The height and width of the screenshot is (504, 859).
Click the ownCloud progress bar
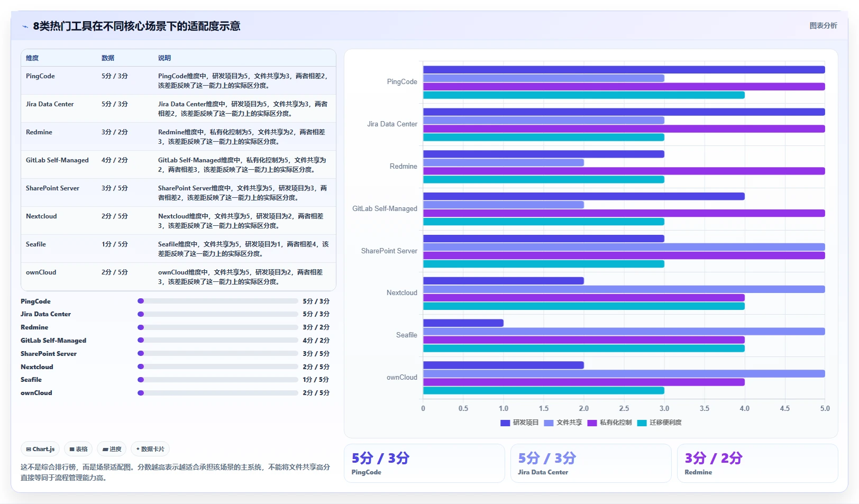[x=218, y=393]
